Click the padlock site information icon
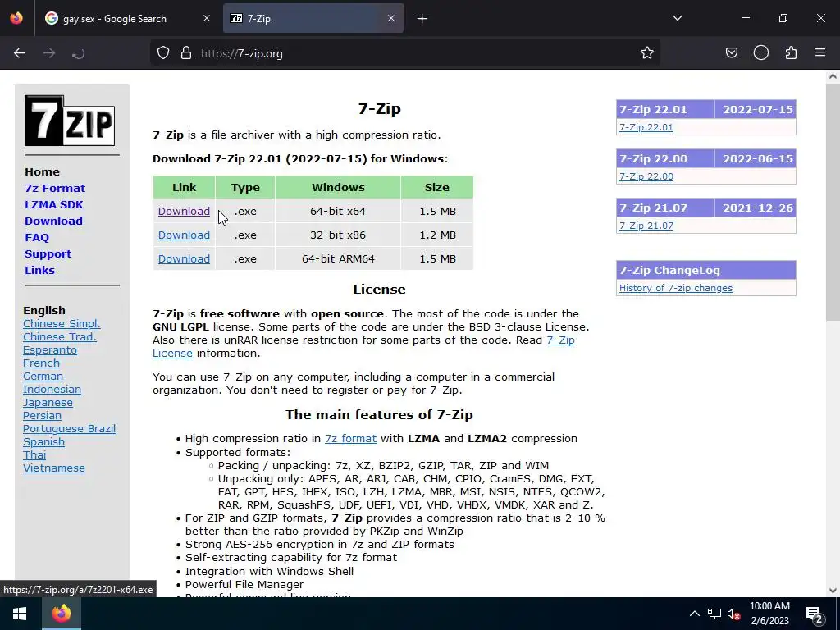The image size is (840, 630). 186,53
